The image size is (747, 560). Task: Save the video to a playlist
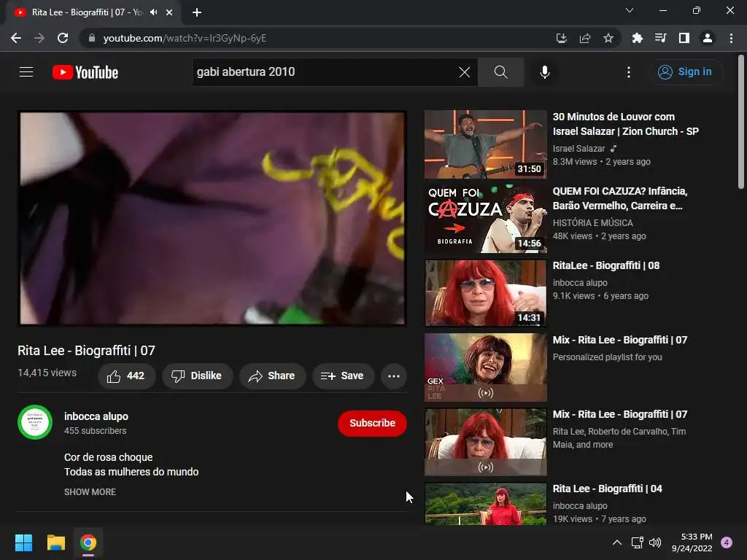(x=343, y=376)
